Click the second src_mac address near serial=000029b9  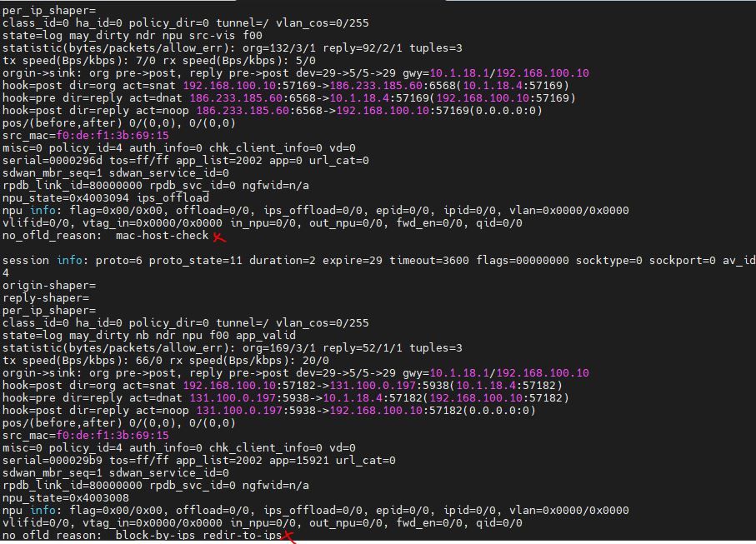point(113,435)
